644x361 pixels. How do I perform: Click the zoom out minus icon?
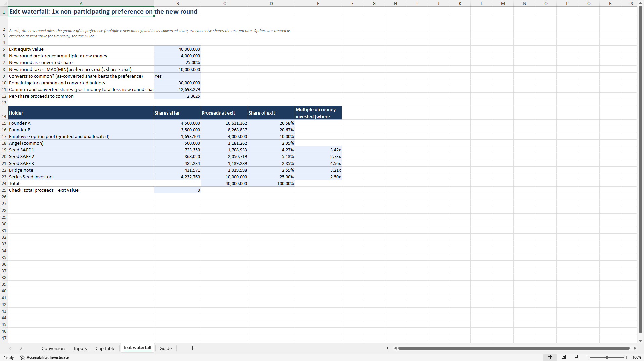click(x=587, y=357)
